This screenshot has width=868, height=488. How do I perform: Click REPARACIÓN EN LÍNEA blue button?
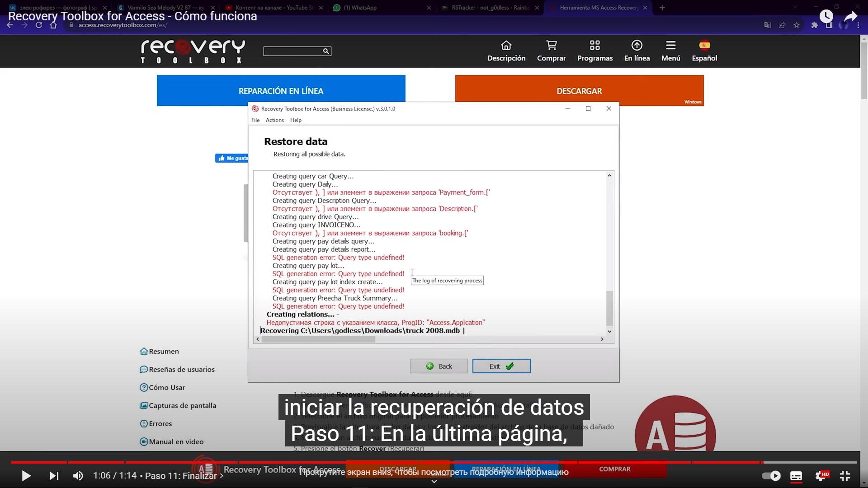point(281,91)
